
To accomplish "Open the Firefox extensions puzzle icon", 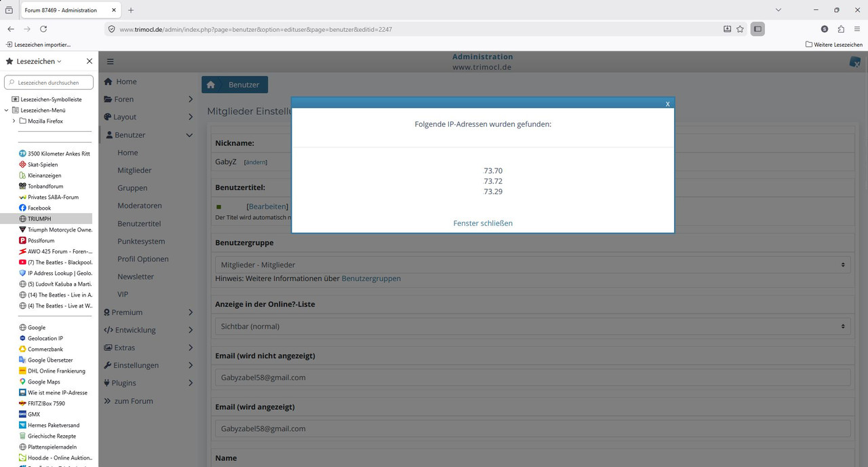I will [x=841, y=29].
